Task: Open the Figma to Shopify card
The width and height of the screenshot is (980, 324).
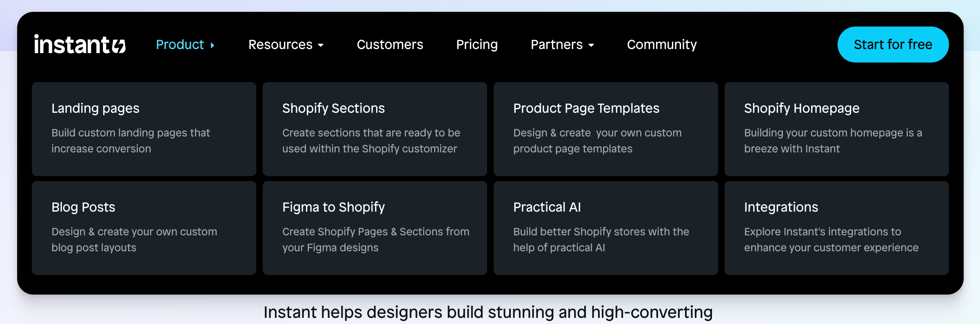Action: coord(375,228)
